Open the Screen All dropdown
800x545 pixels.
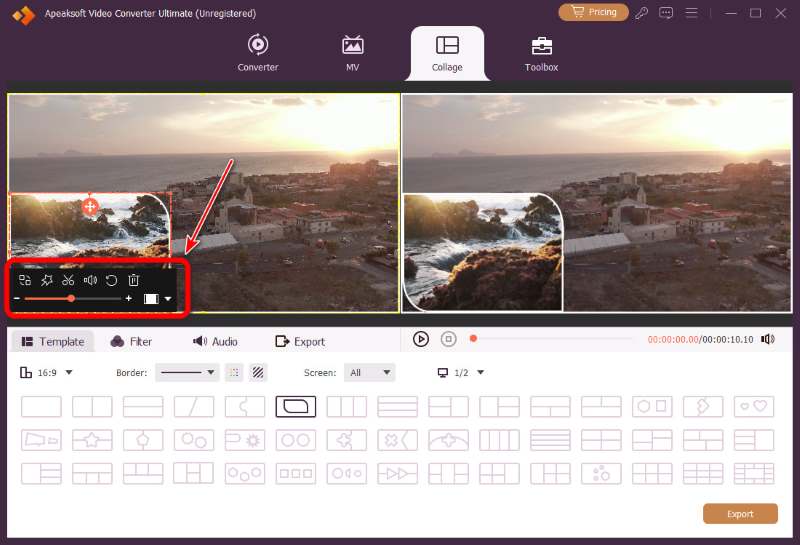point(369,373)
